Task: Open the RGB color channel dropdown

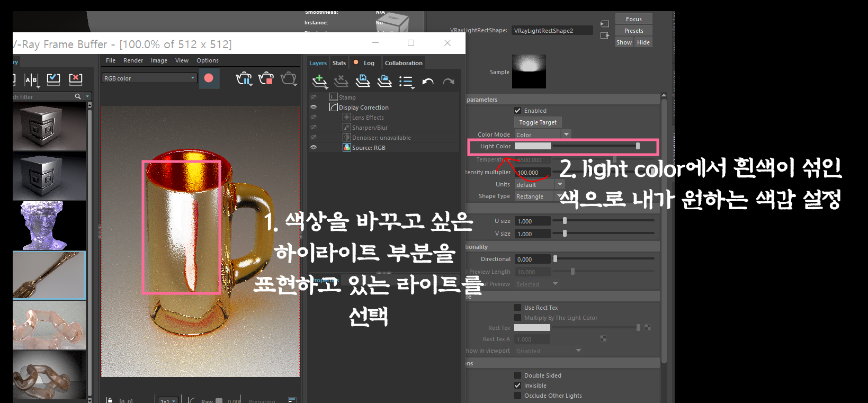Action: coord(149,78)
